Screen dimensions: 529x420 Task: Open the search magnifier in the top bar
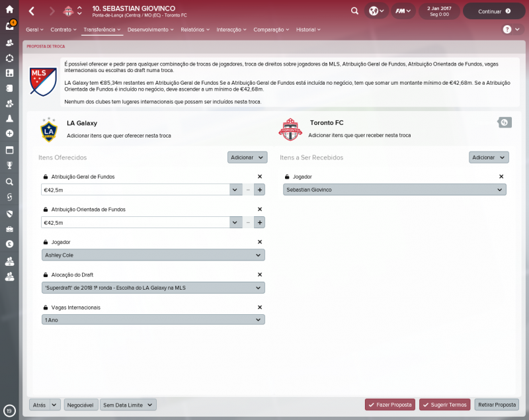[x=354, y=11]
